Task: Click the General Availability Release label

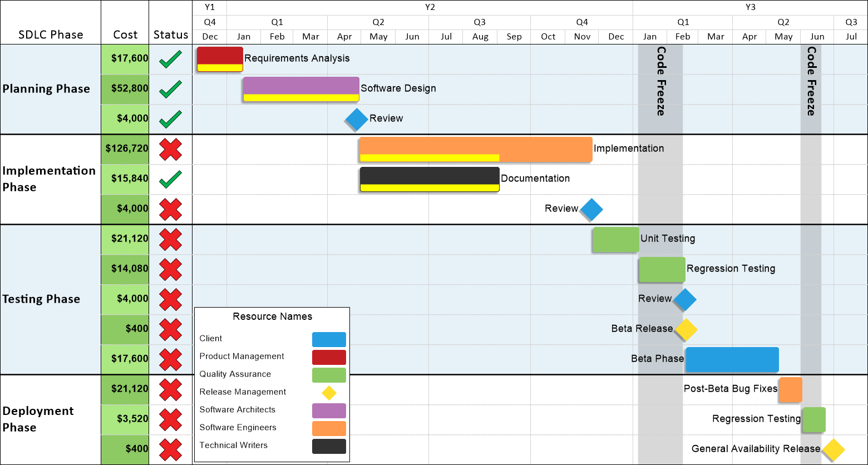Action: [756, 449]
